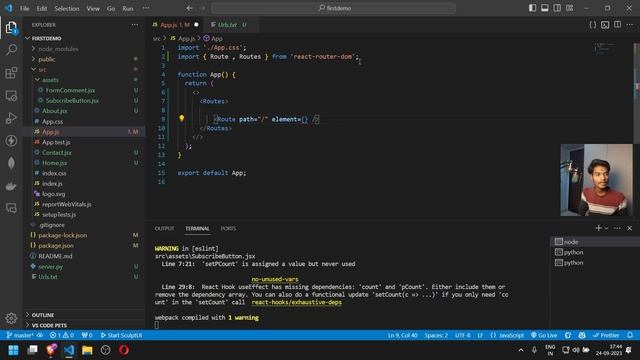Open MongoDB leaf icon in activity bar

click(11, 163)
